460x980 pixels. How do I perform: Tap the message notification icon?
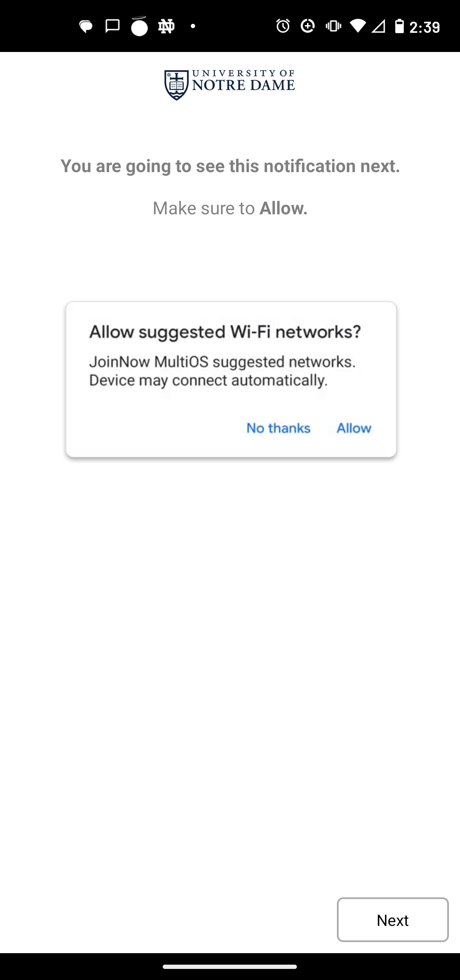(x=112, y=26)
